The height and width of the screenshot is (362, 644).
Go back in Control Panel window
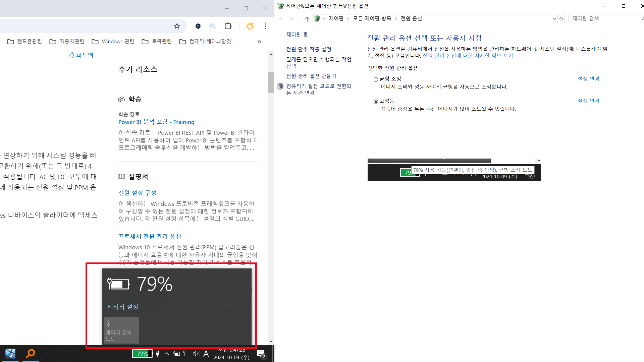[x=281, y=19]
